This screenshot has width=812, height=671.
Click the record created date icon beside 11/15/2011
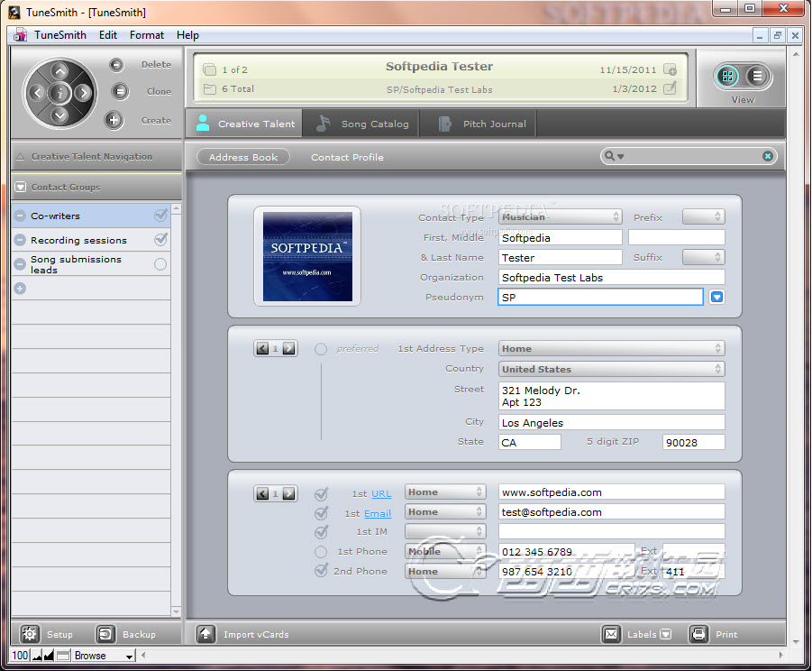(671, 69)
